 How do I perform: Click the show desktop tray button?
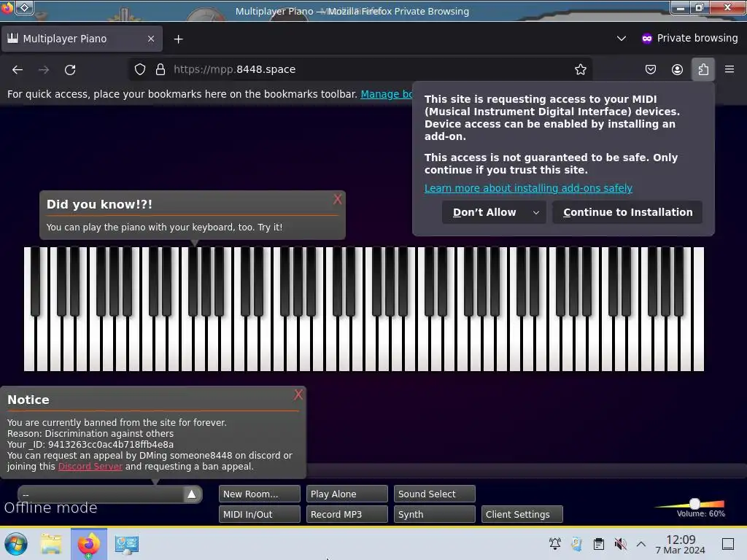click(728, 544)
